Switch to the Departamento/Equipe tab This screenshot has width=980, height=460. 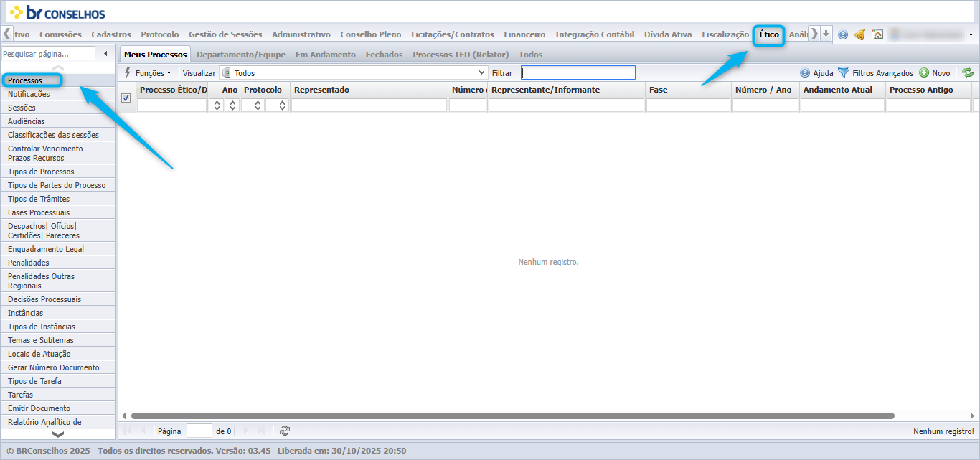(x=241, y=55)
